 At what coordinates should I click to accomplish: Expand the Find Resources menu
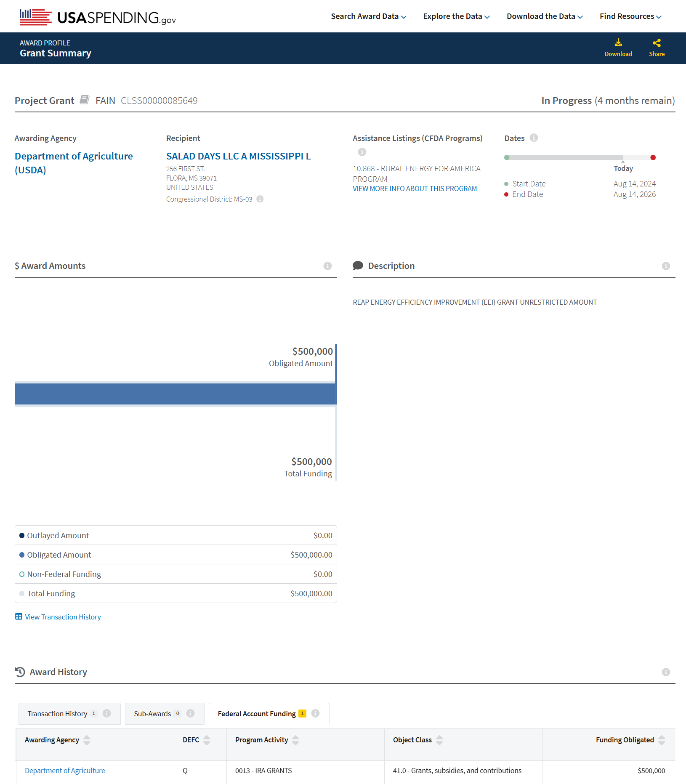(x=630, y=16)
